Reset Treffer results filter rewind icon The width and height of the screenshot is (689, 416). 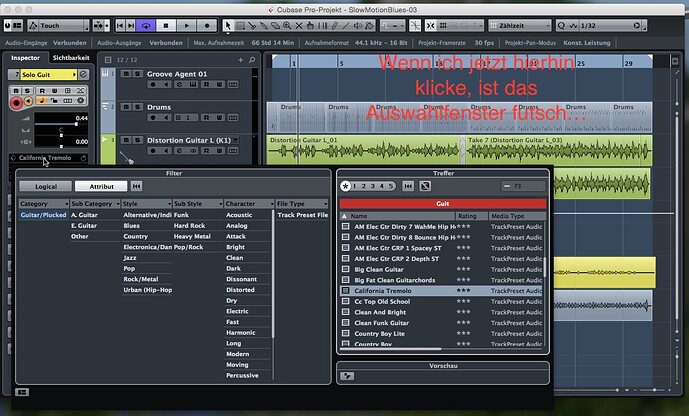coord(408,186)
